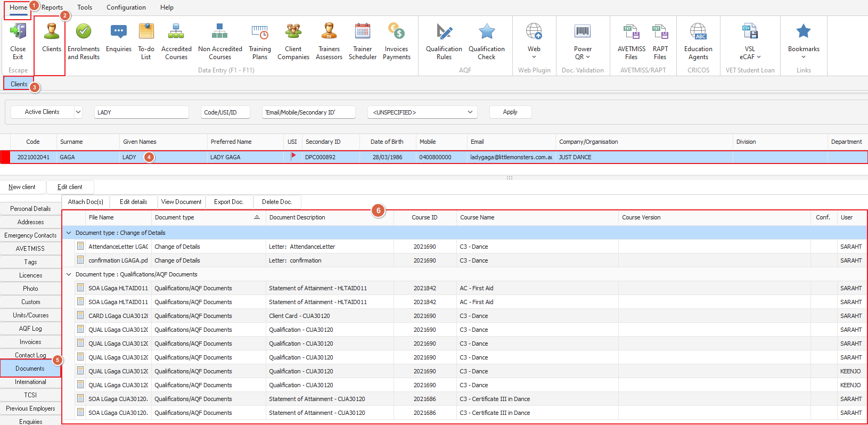868x425 pixels.
Task: Open the Previous Employers side tab
Action: coord(31,408)
